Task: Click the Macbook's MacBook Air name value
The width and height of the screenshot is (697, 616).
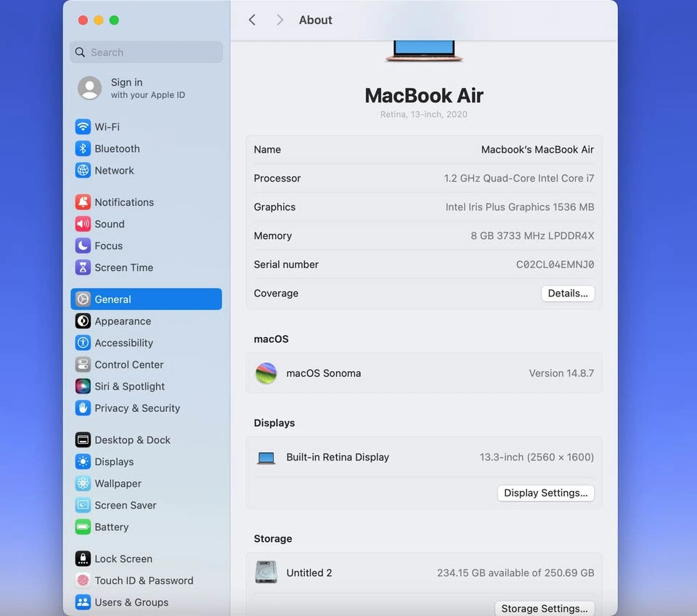Action: pyautogui.click(x=537, y=150)
